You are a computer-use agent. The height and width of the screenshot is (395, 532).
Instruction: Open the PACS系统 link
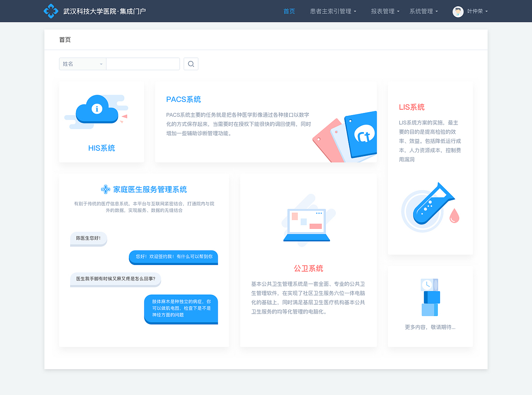183,99
